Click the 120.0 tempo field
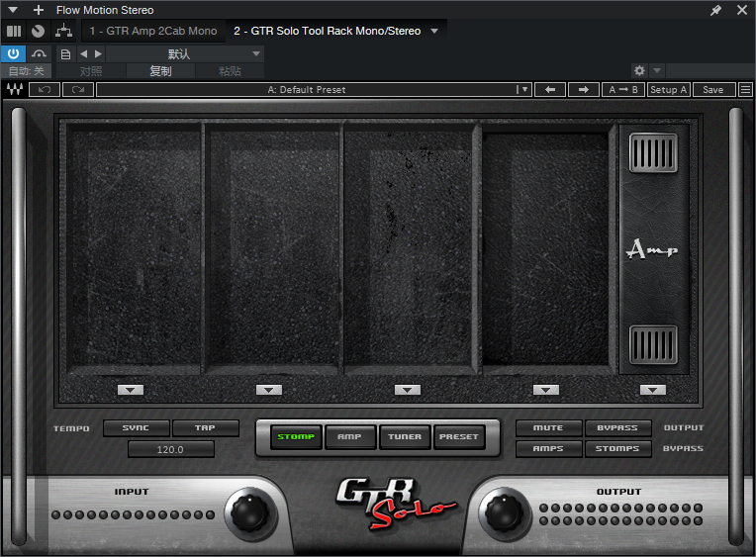 tap(170, 449)
